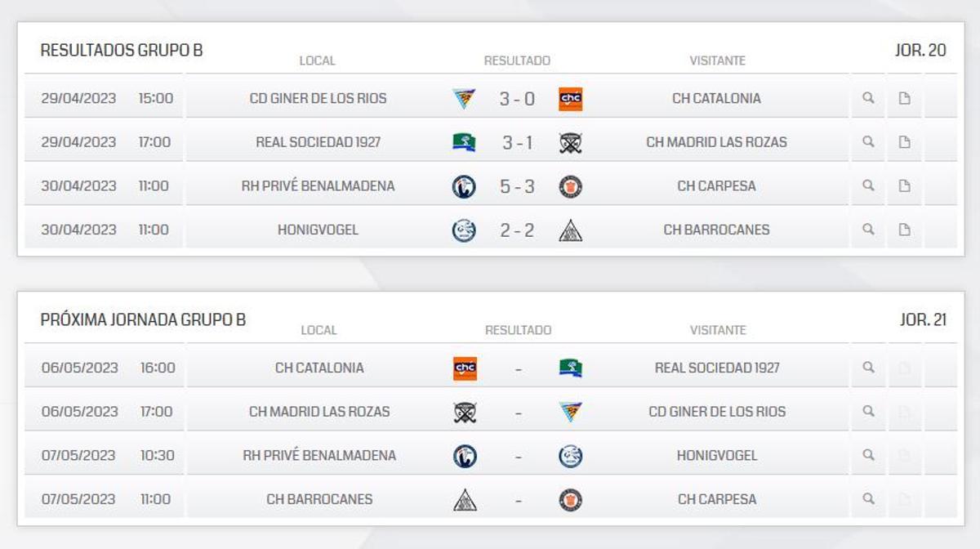Open magnifier preview for Honigvogel vs CH Barrocanes
Screen dimensions: 980x549
coord(867,230)
